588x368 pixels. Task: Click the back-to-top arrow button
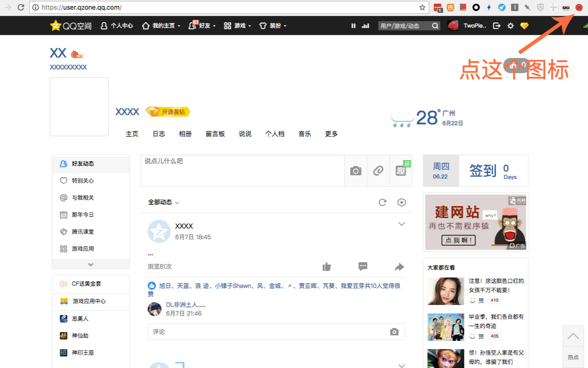click(573, 336)
